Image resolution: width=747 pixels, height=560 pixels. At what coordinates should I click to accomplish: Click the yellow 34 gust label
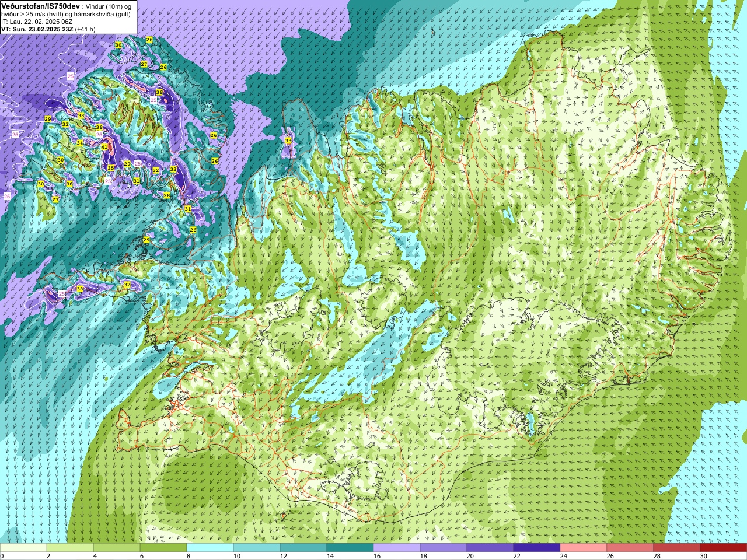pos(80,142)
